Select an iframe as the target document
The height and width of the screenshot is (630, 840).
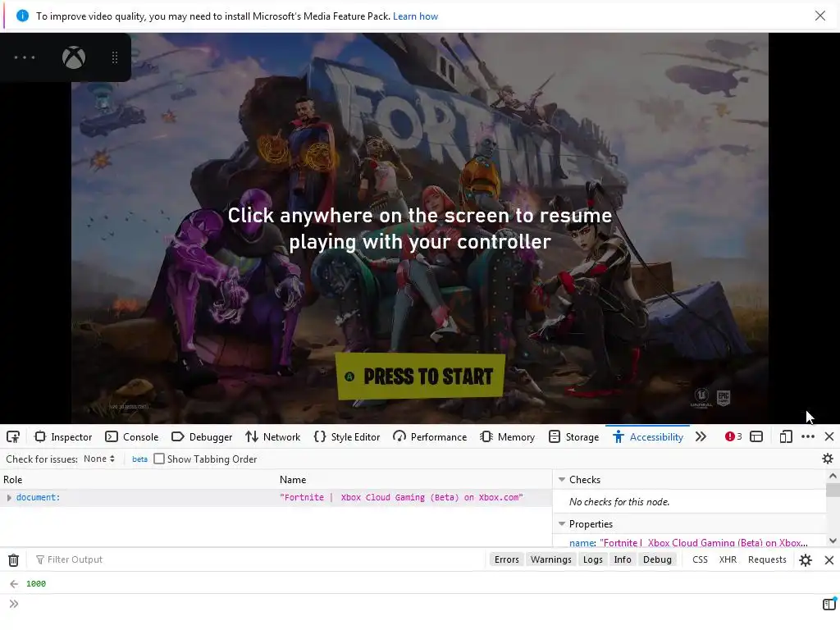pos(756,436)
